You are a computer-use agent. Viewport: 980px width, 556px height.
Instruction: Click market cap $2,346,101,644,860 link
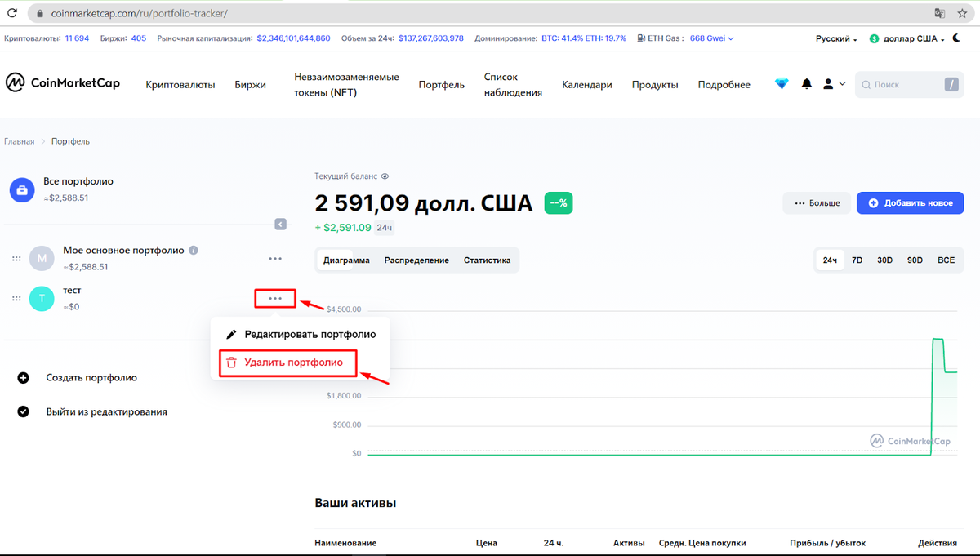tap(293, 38)
